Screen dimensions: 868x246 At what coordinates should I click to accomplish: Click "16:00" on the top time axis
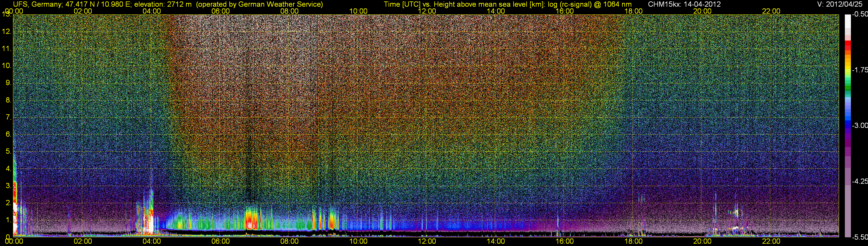565,11
